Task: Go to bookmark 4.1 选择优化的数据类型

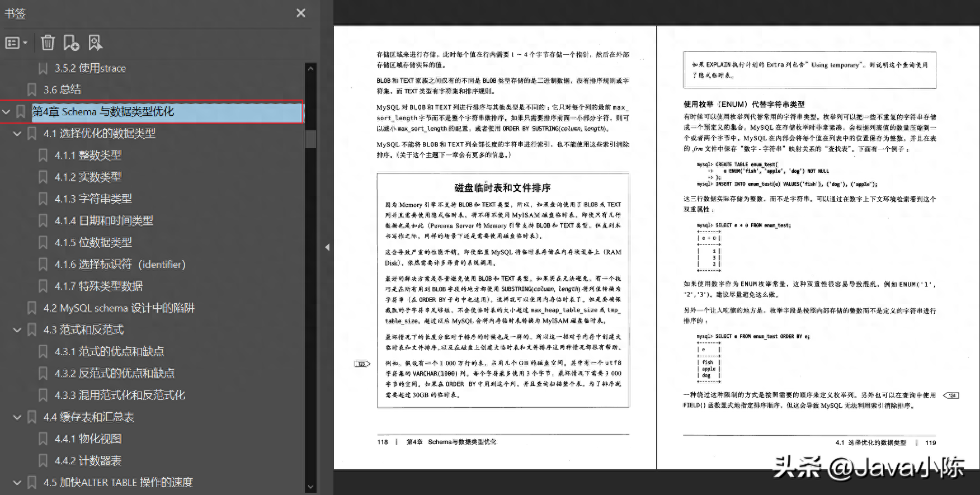Action: pyautogui.click(x=100, y=134)
